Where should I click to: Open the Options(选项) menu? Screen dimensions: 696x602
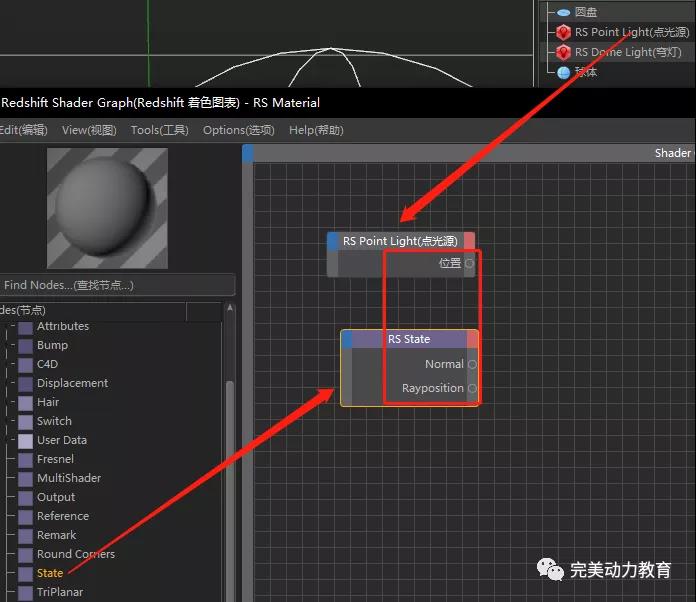tap(238, 130)
